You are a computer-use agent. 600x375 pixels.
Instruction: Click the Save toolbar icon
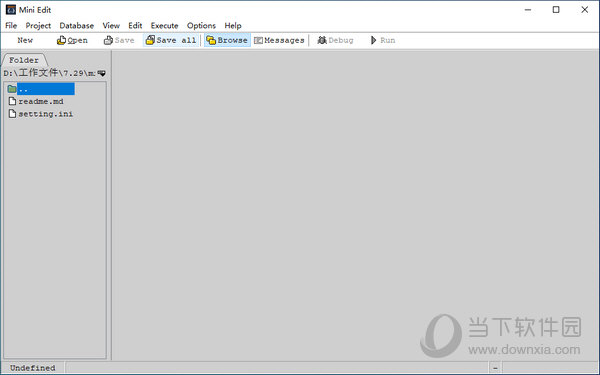(x=108, y=40)
